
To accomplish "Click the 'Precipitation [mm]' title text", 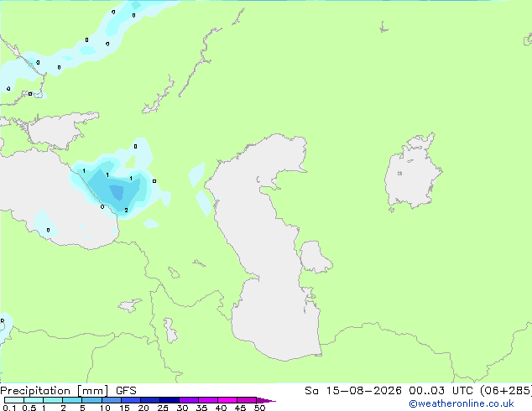I will click(55, 391).
